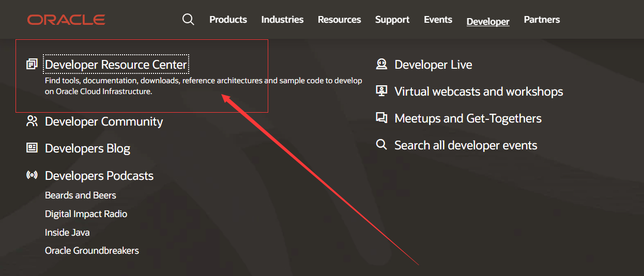644x276 pixels.
Task: Click the Developer Resource Center documents icon
Action: coord(32,65)
